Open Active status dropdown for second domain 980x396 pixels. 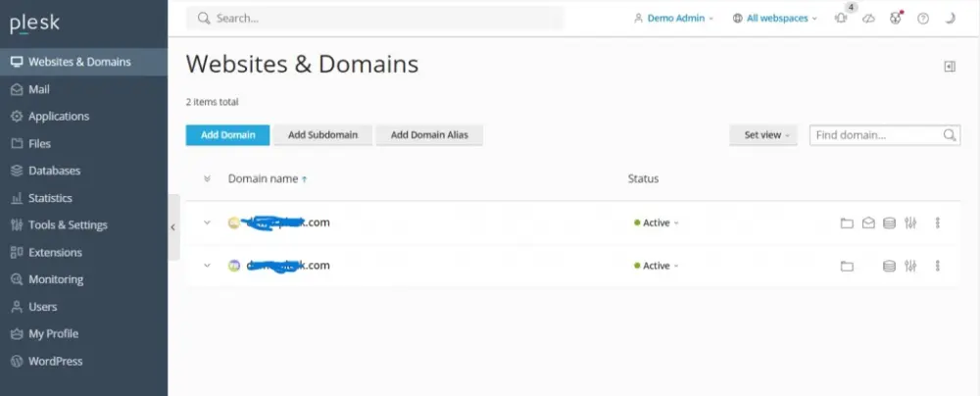coord(656,266)
